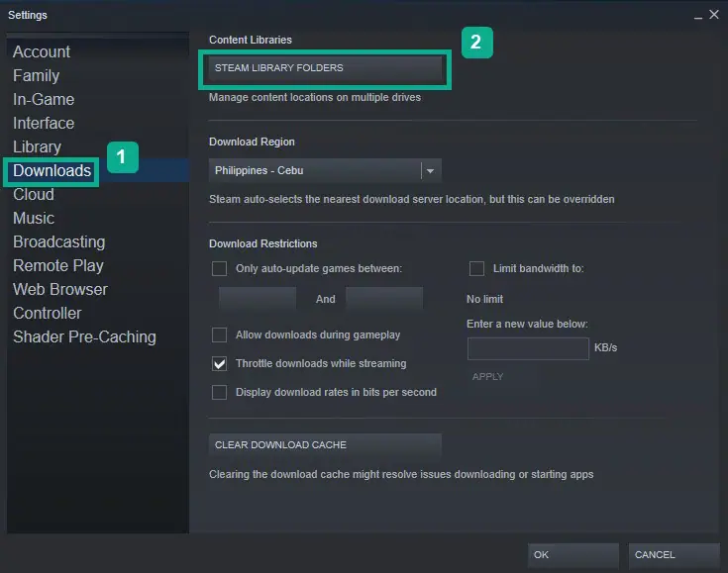Open the auto-update end time field
The height and width of the screenshot is (573, 728).
[x=384, y=298]
